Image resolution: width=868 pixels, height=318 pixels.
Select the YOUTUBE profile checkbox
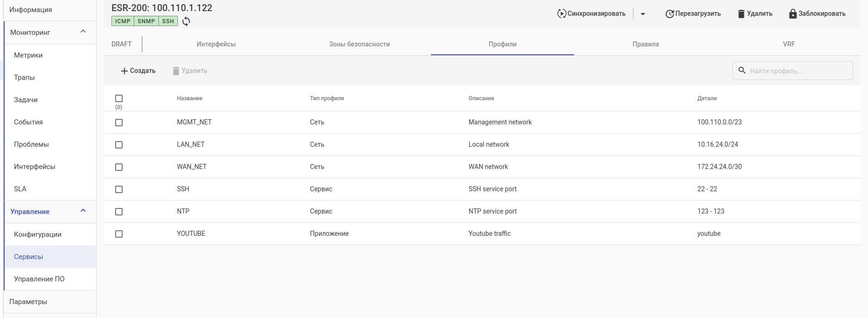tap(119, 234)
